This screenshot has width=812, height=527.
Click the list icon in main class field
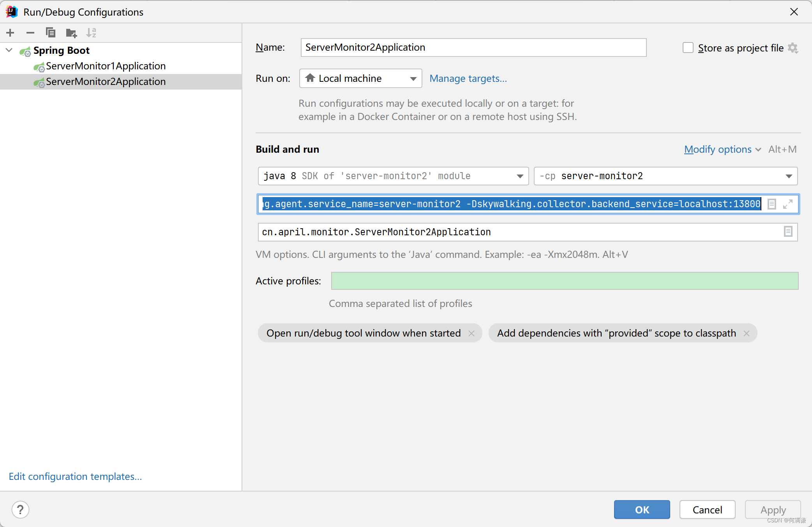pyautogui.click(x=788, y=232)
